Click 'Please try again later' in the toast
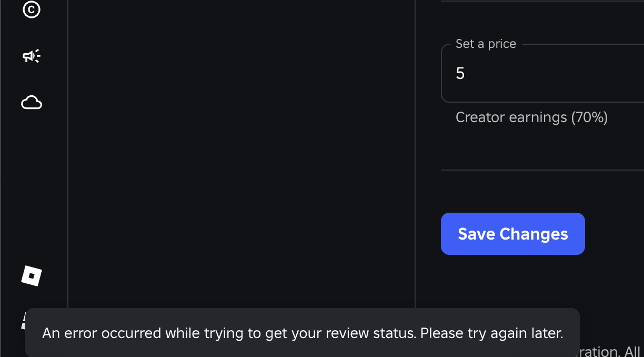The image size is (644, 357). click(492, 333)
